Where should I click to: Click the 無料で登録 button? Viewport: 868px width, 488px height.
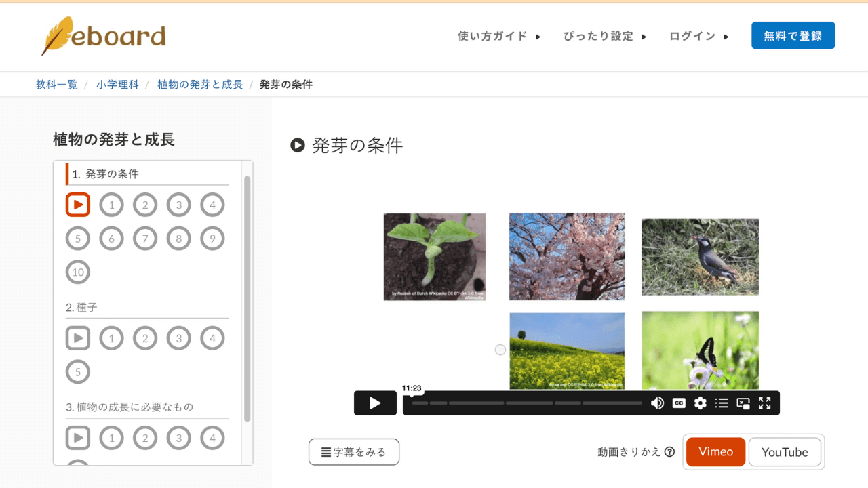click(x=793, y=36)
